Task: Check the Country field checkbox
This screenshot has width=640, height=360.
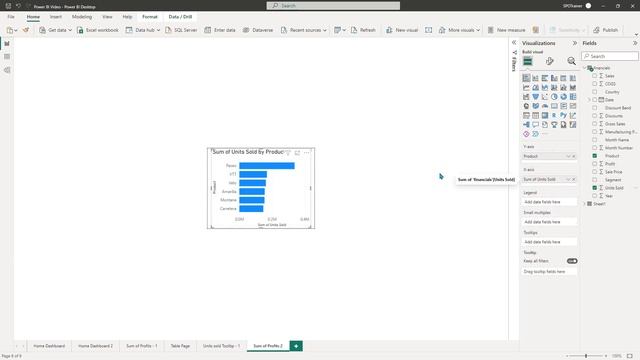Action: tap(595, 92)
